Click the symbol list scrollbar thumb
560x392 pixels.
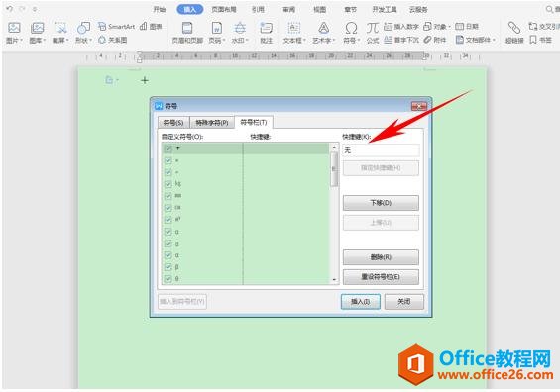point(334,169)
